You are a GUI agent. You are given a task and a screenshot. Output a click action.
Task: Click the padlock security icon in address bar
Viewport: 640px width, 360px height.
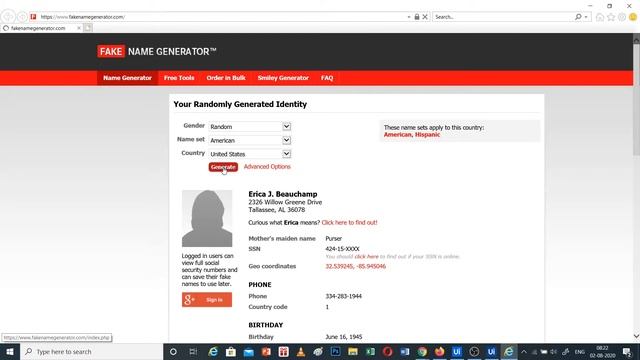(x=417, y=17)
